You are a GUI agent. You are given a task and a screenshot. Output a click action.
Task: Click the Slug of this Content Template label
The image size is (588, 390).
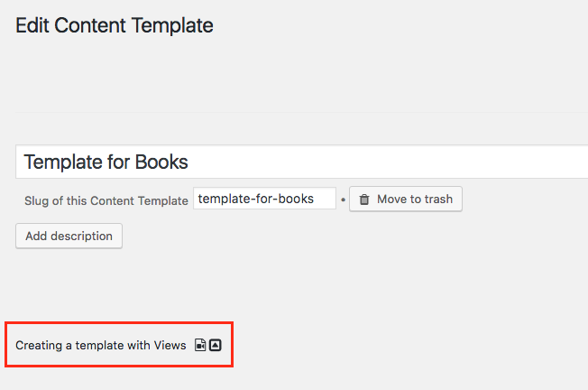[106, 200]
